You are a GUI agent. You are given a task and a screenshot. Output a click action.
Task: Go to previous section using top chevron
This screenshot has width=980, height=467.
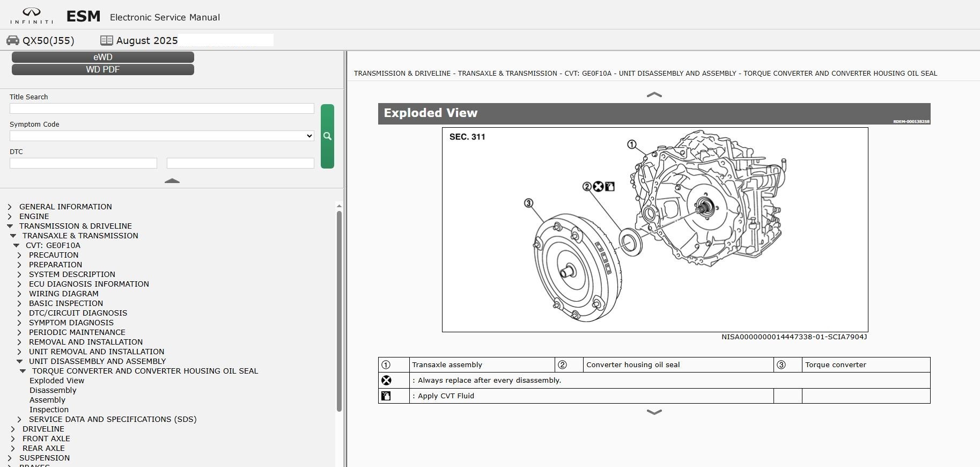pos(654,95)
